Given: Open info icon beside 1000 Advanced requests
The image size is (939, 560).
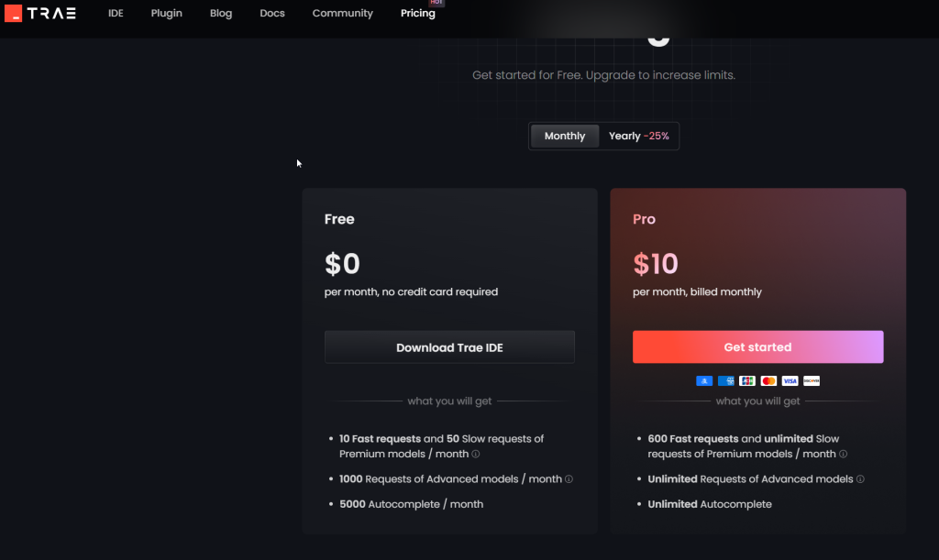Looking at the screenshot, I should [569, 479].
